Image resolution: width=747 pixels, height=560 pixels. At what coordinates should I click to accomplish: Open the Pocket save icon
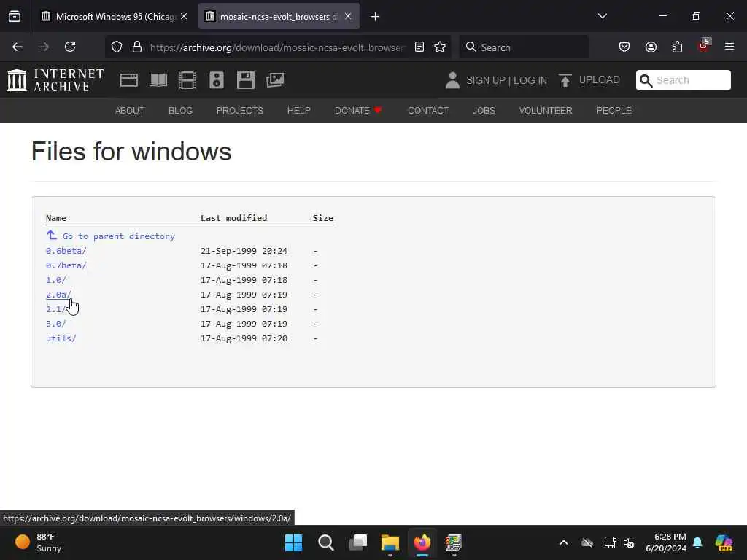[x=624, y=47]
